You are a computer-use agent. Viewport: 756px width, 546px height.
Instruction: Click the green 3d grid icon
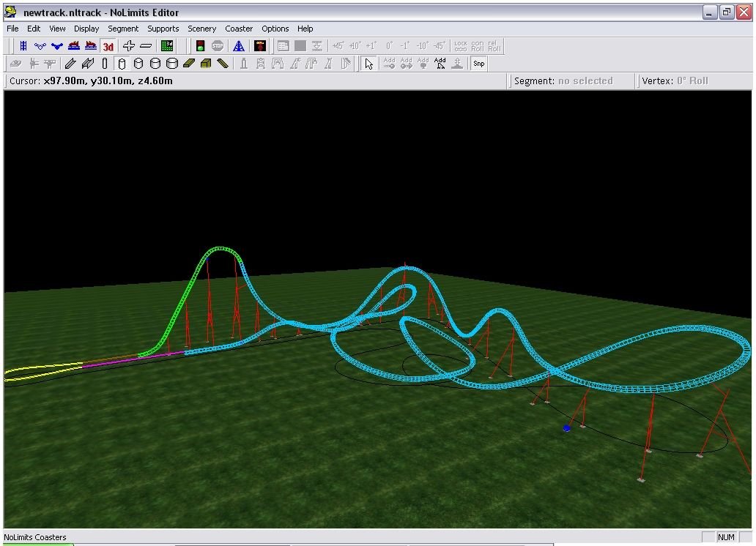click(167, 46)
